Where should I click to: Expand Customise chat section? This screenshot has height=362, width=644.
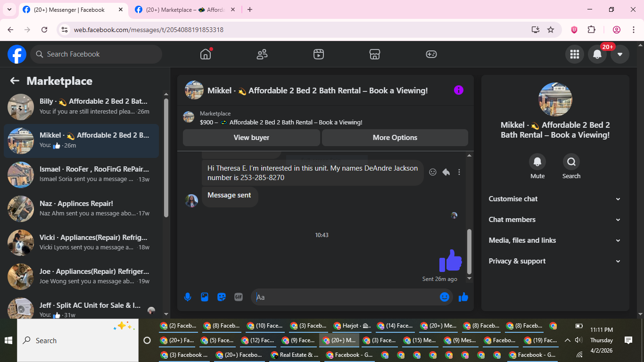(x=555, y=199)
